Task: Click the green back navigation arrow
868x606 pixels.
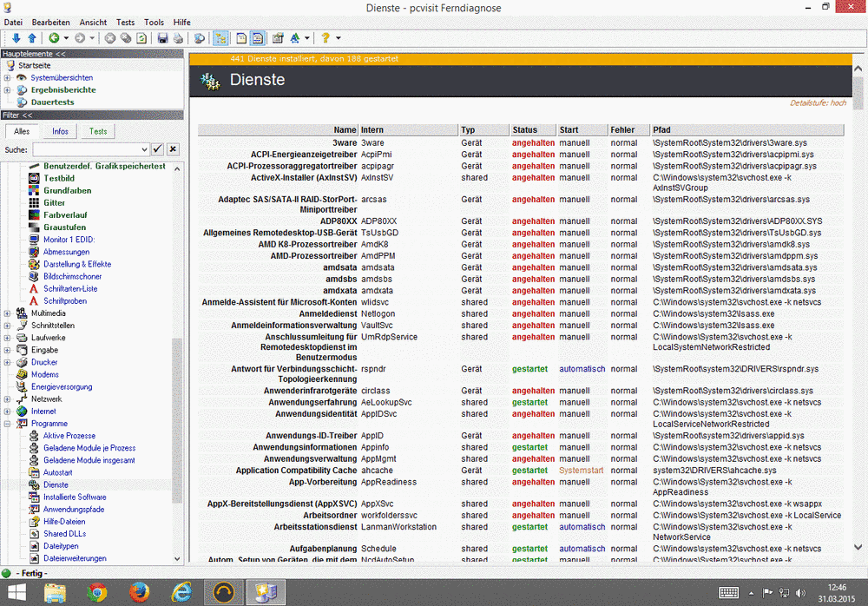Action: coord(54,38)
